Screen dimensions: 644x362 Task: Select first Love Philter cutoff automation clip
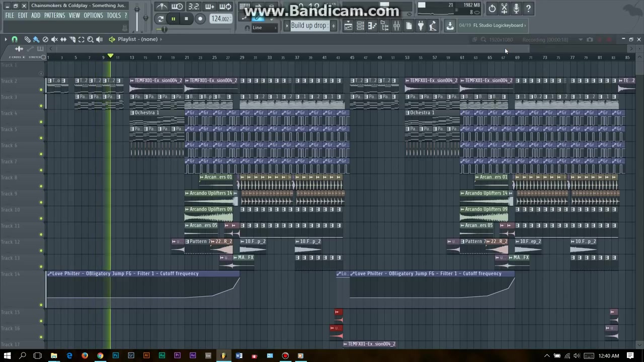tap(143, 289)
